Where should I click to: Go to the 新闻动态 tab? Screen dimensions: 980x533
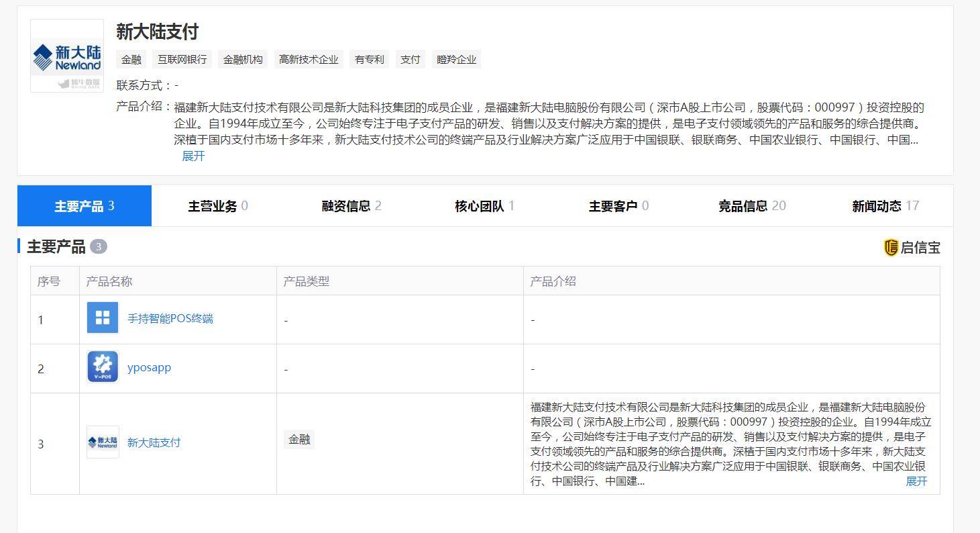click(885, 206)
